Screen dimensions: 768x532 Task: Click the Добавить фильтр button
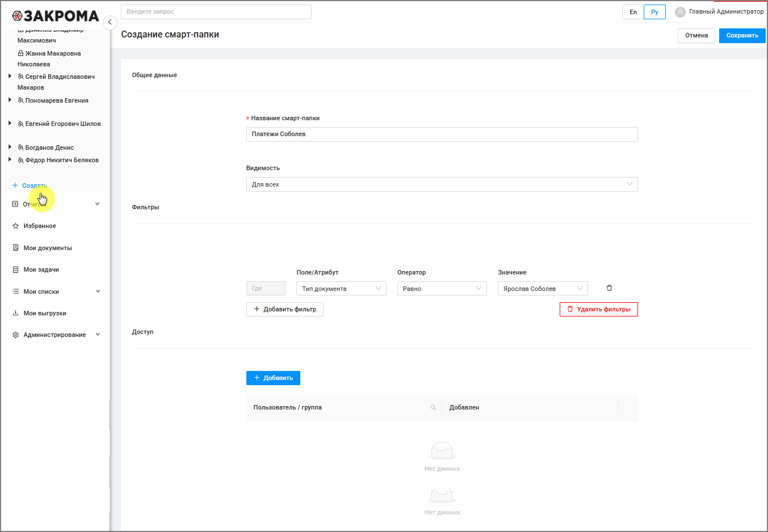[285, 309]
